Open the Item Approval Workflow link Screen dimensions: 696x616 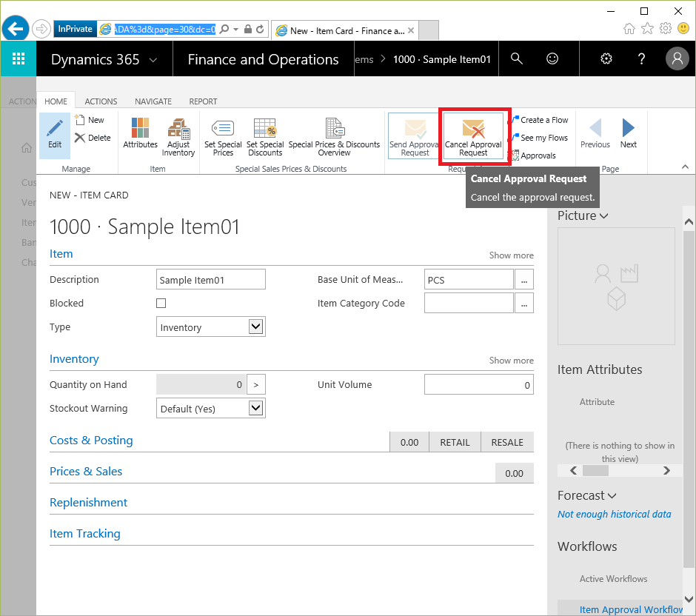pos(631,610)
